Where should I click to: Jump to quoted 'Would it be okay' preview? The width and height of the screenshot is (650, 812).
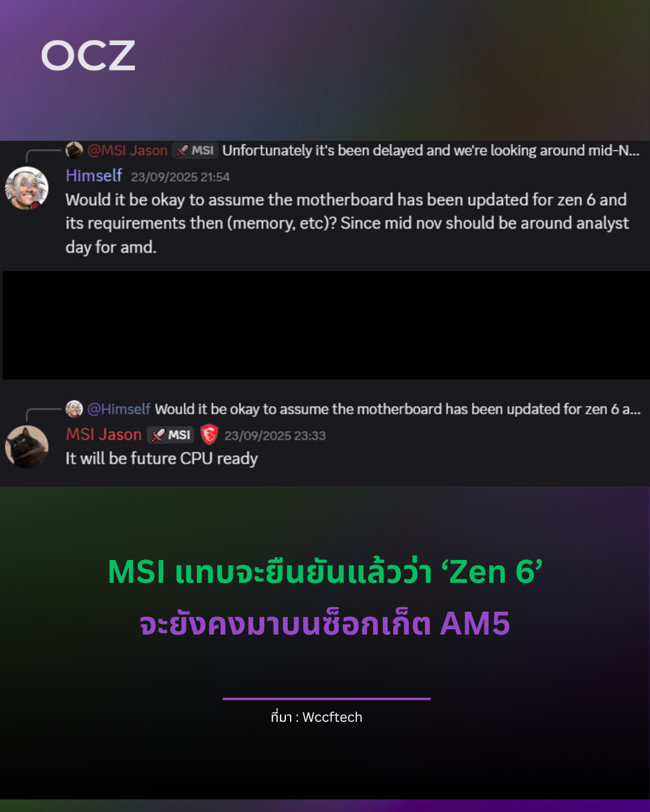(398, 409)
